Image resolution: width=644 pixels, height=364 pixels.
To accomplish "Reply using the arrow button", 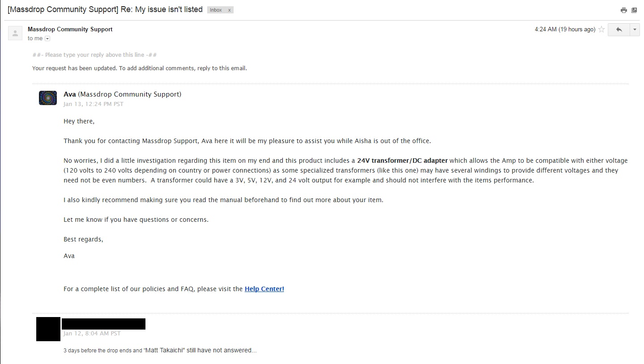I will coord(619,30).
